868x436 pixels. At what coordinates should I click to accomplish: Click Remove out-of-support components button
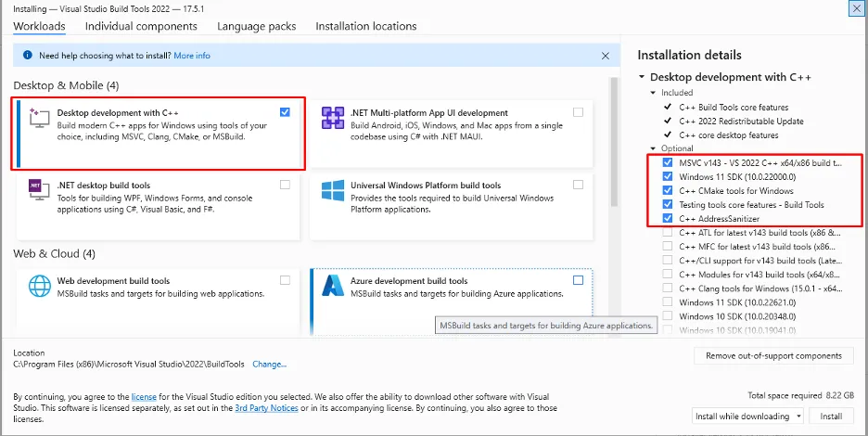[773, 355]
